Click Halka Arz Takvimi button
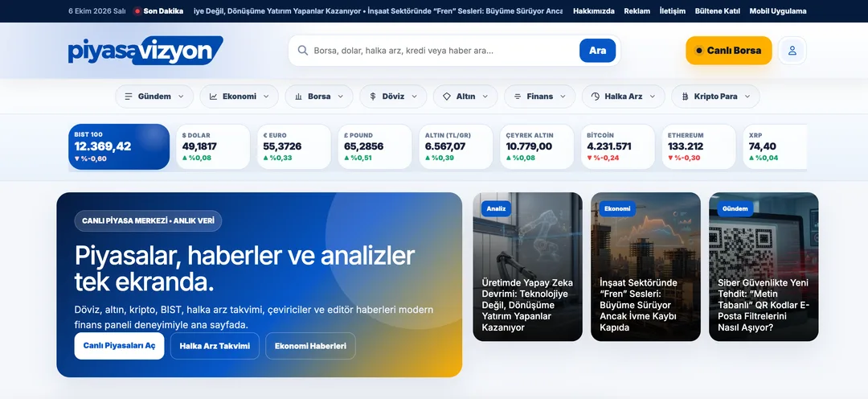Screen dimensions: 868x399 click(x=215, y=346)
